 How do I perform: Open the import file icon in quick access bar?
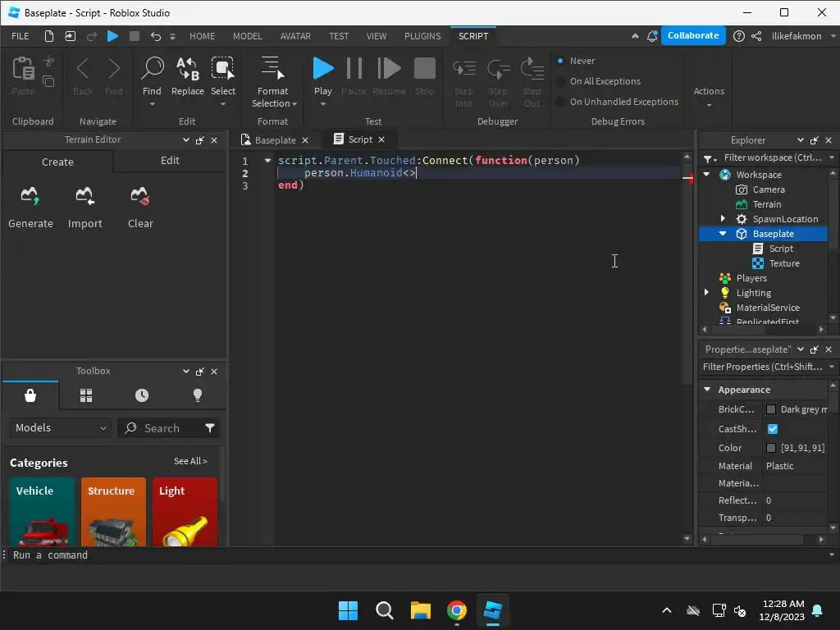[71, 36]
